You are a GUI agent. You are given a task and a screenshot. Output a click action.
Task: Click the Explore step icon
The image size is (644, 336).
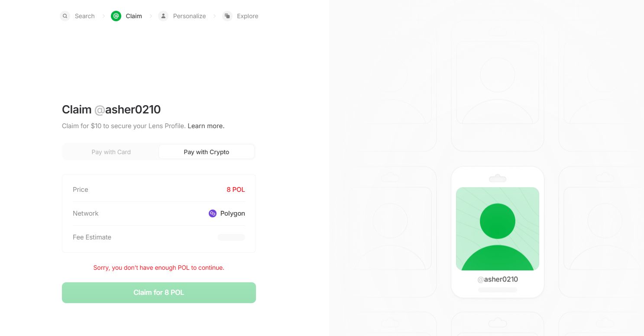[x=227, y=16]
